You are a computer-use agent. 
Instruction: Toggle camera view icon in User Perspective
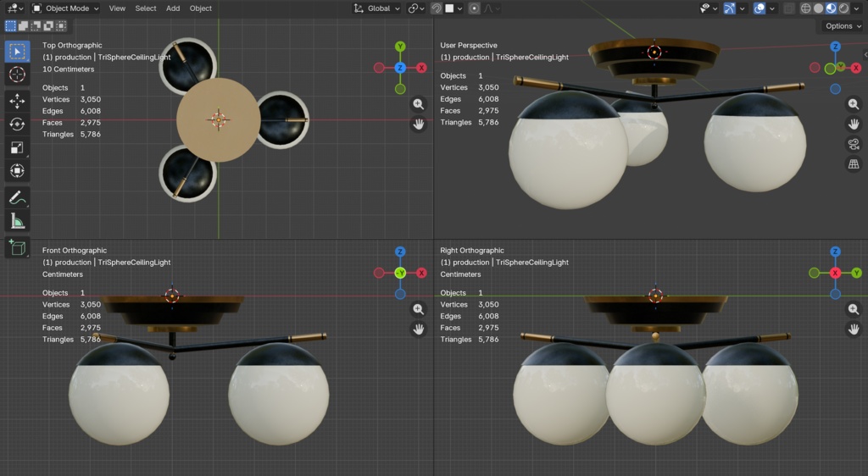[854, 144]
